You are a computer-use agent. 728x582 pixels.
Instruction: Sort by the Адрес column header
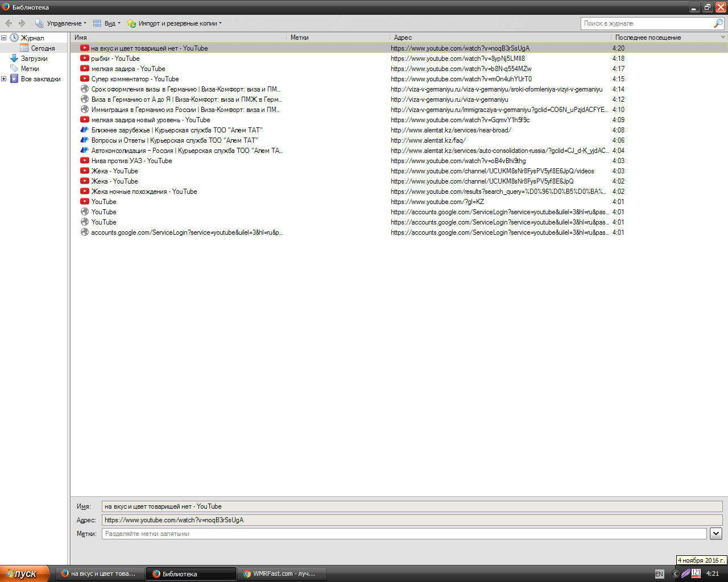[500, 38]
